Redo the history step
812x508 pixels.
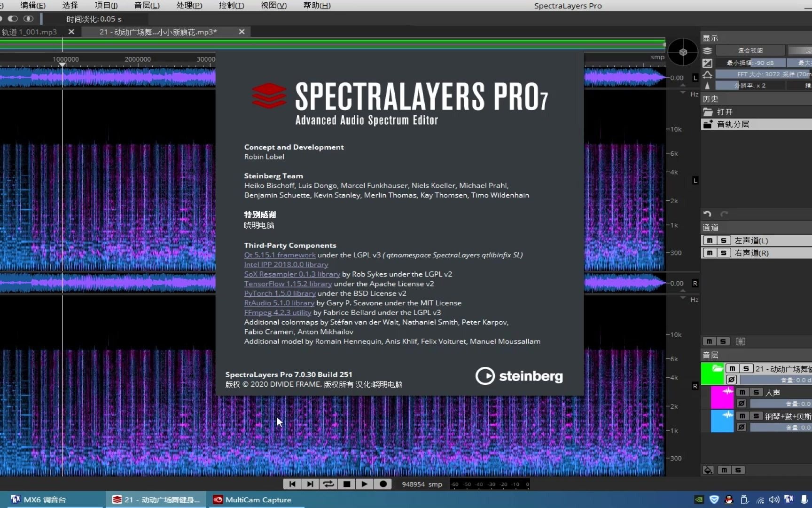pyautogui.click(x=724, y=214)
